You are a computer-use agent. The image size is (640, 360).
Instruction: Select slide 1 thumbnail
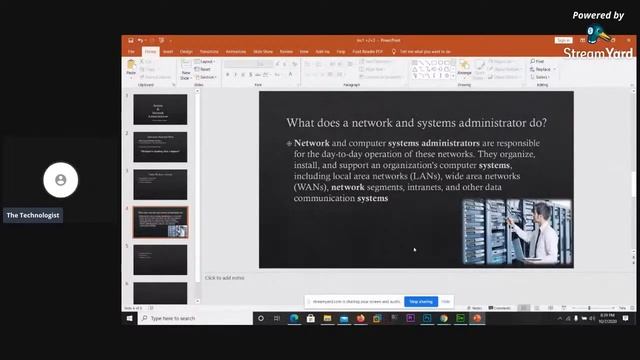pos(160,109)
